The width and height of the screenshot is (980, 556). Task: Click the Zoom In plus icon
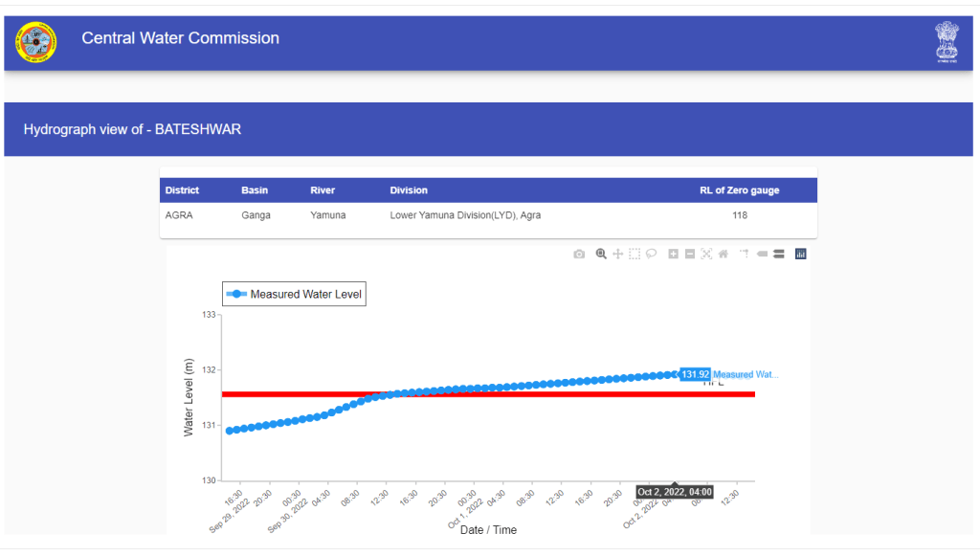point(673,254)
